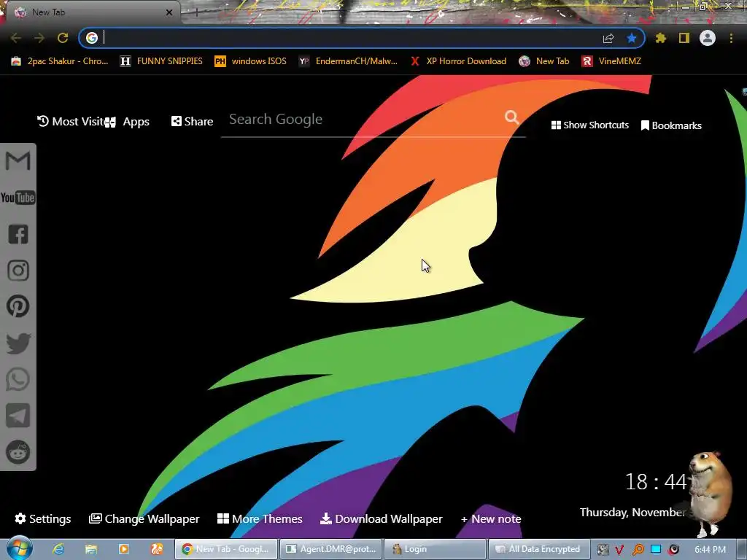Click the share page icon in address bar
This screenshot has width=747, height=560.
608,38
